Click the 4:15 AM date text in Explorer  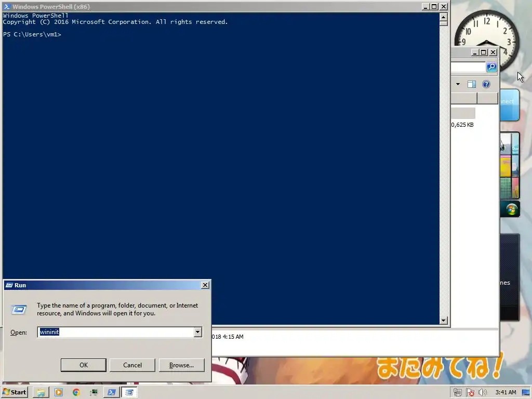228,337
